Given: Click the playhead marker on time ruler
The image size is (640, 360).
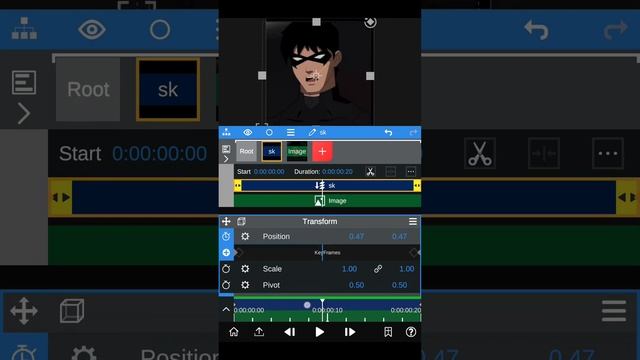Looking at the screenshot, I should click(322, 302).
